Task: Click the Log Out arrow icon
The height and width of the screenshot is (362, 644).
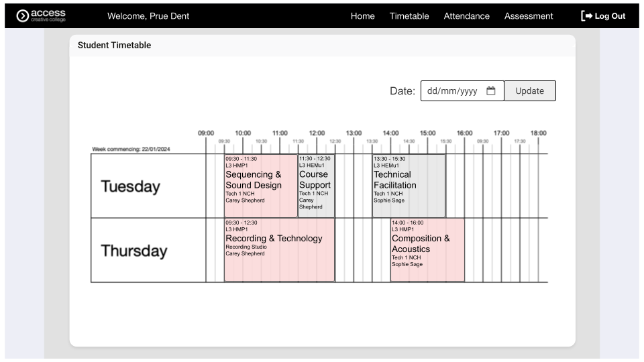Action: tap(586, 15)
